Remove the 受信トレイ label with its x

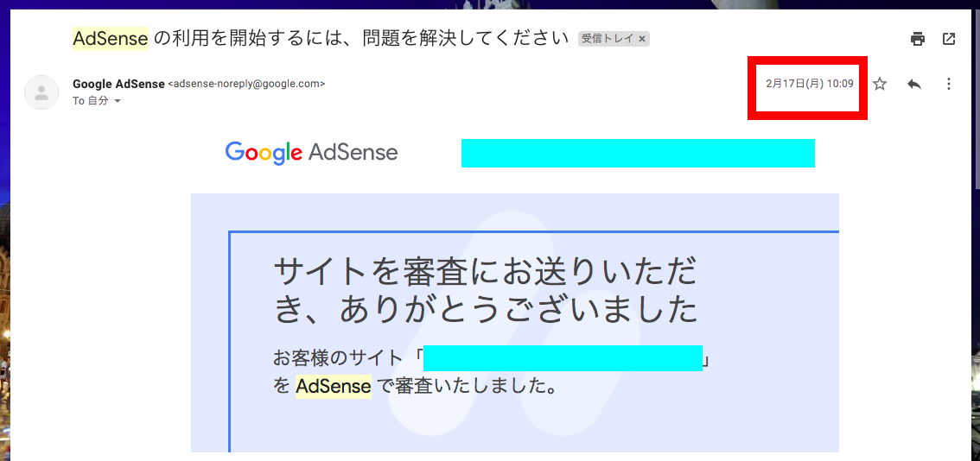(642, 39)
